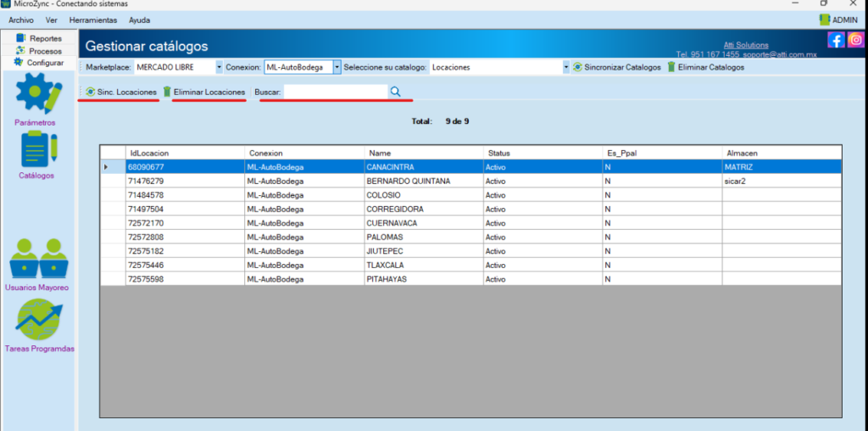868x431 pixels.
Task: Select cell 72572808
Action: [185, 237]
